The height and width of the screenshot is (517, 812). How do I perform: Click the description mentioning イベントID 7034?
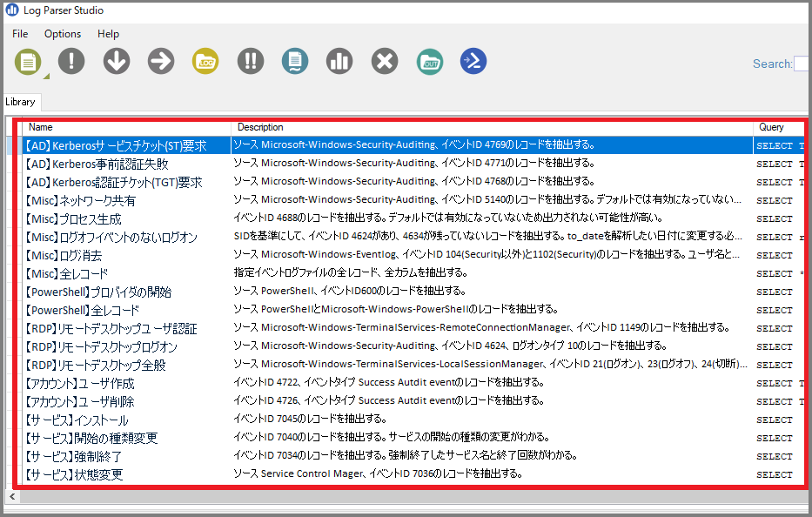pyautogui.click(x=406, y=455)
